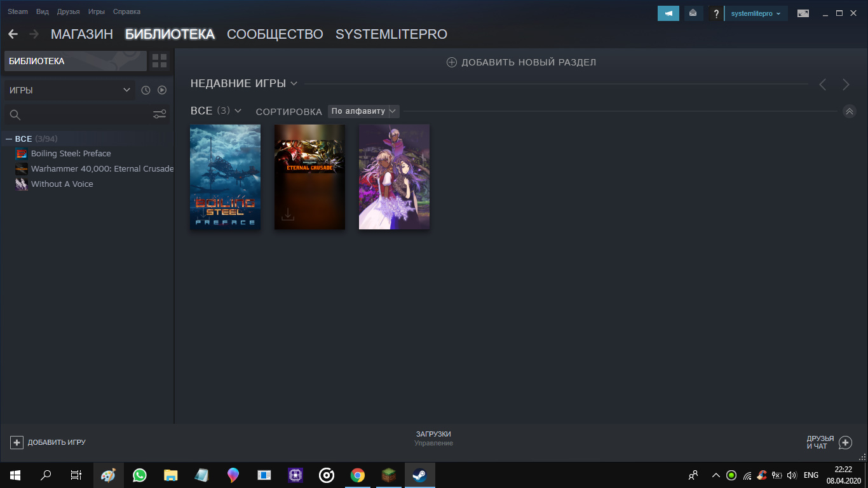Open the Друзья menu

point(68,11)
